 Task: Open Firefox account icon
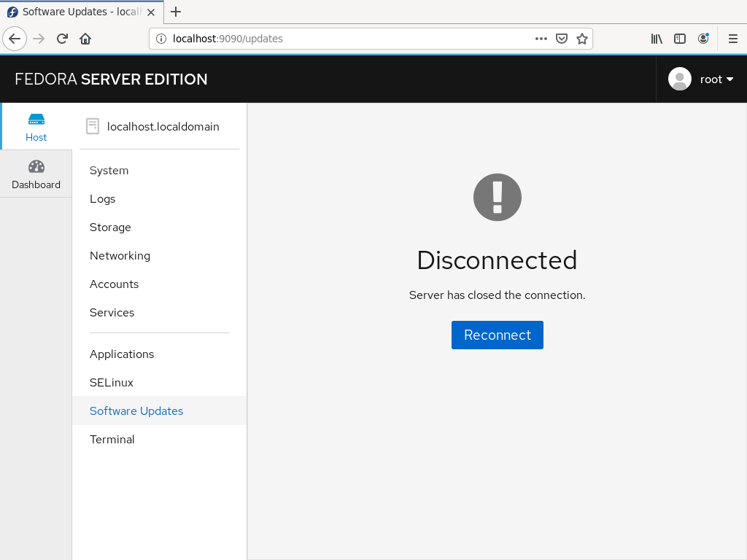coord(703,39)
